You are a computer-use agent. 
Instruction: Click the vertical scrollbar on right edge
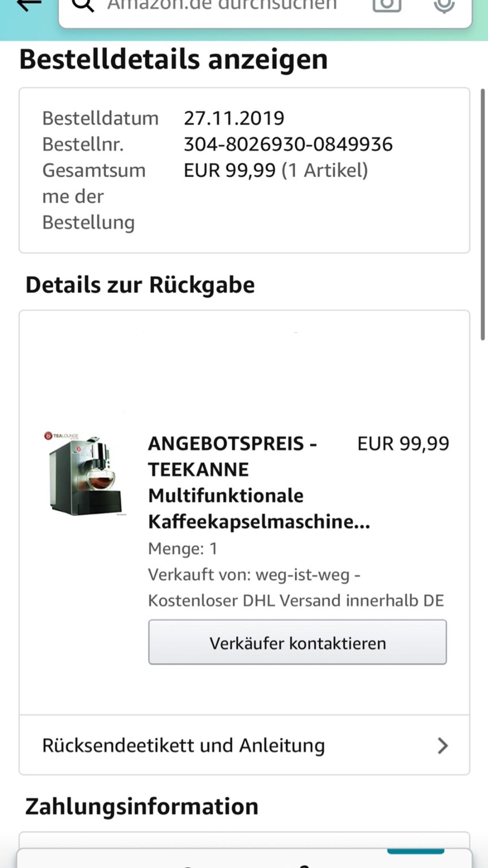(483, 214)
